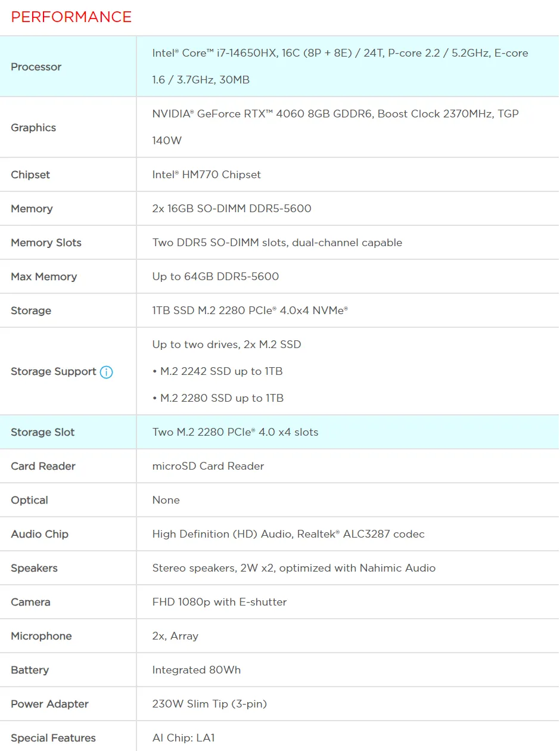Click the "AI Chip: LA1" value
560x751 pixels.
(x=183, y=738)
